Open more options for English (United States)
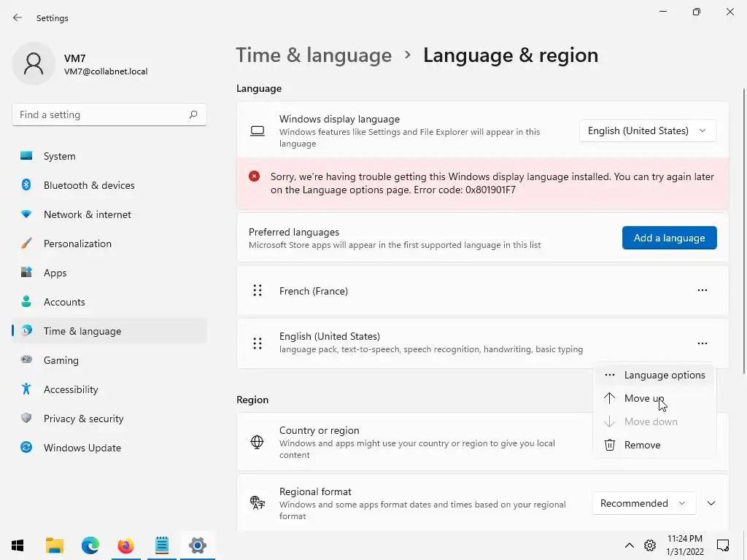The width and height of the screenshot is (747, 560). 703,343
